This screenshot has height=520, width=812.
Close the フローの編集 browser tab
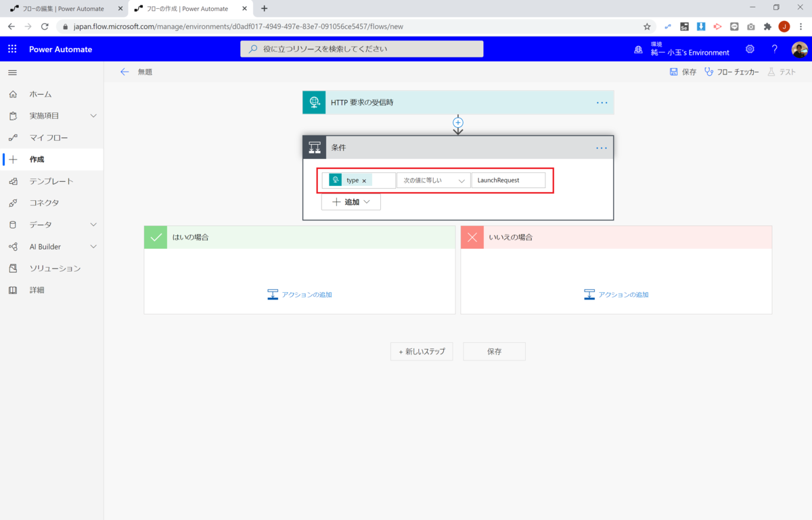pos(120,8)
